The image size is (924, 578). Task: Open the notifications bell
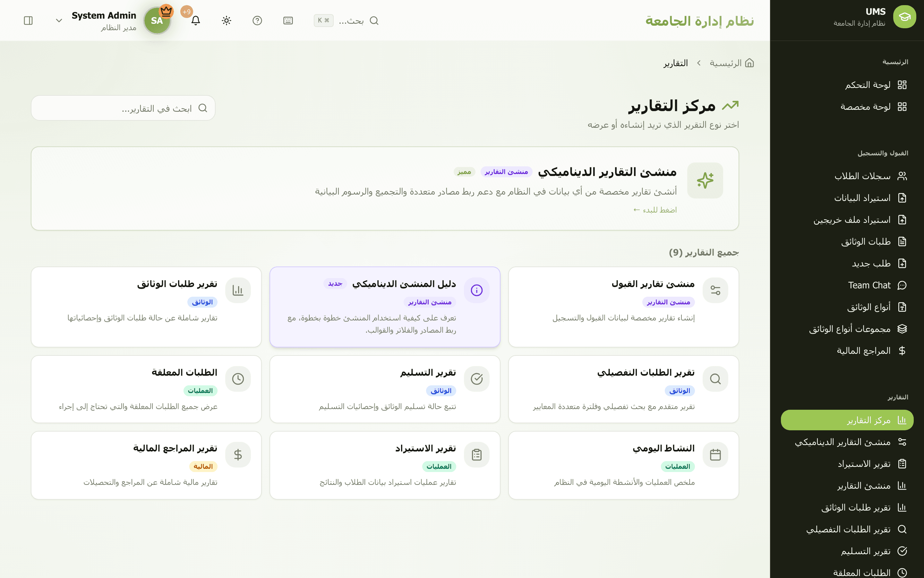(x=195, y=21)
